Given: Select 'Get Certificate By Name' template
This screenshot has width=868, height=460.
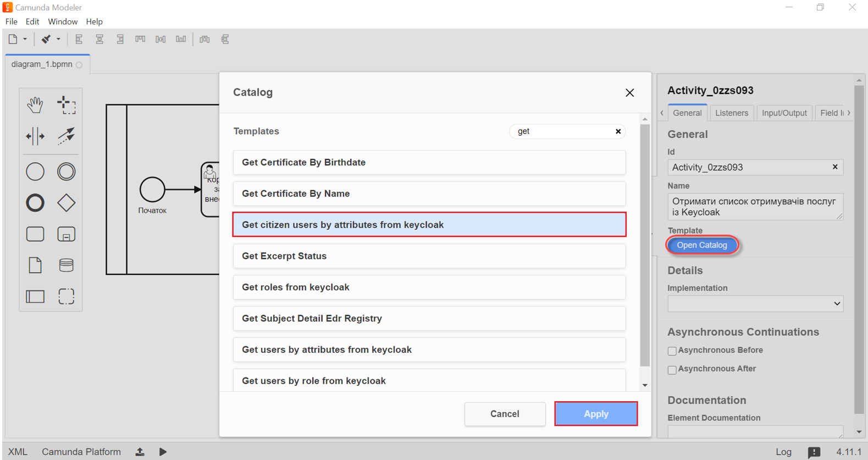Looking at the screenshot, I should [429, 193].
